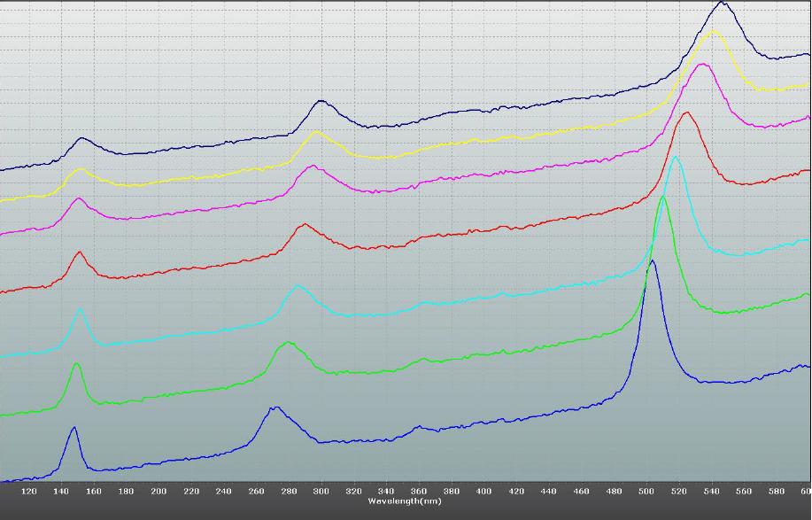
Task: Click the dark navy curve's peak near 300 nm
Action: (321, 101)
